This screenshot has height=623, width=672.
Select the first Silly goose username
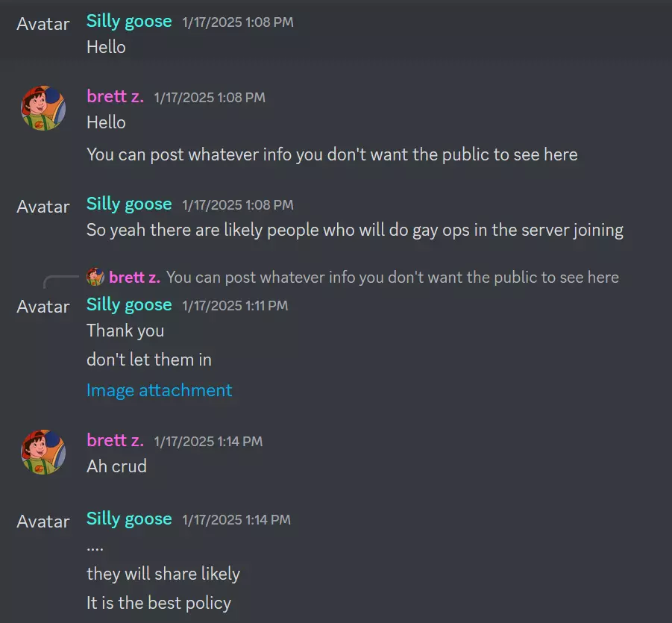tap(129, 21)
